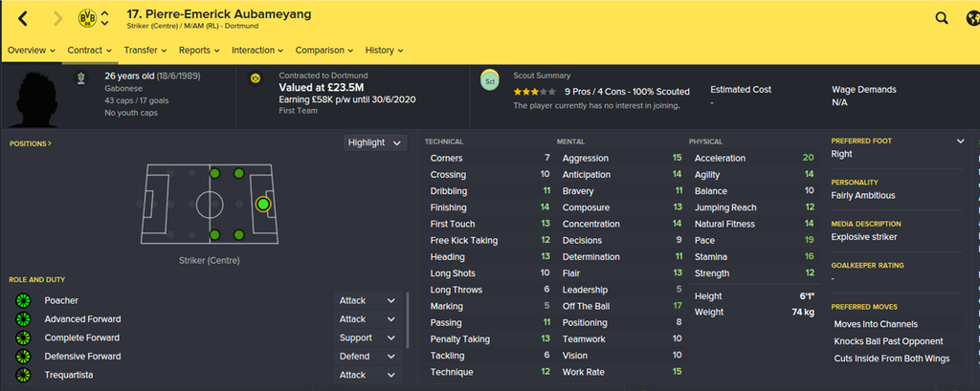This screenshot has height=391, width=980.
Task: Click the Dortmund club badge in header
Action: tap(87, 19)
